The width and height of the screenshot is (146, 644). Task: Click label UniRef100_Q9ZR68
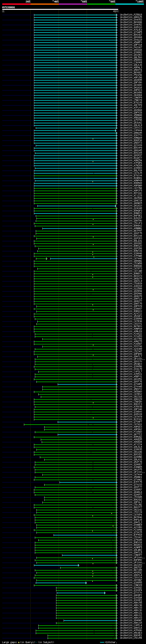click(131, 110)
